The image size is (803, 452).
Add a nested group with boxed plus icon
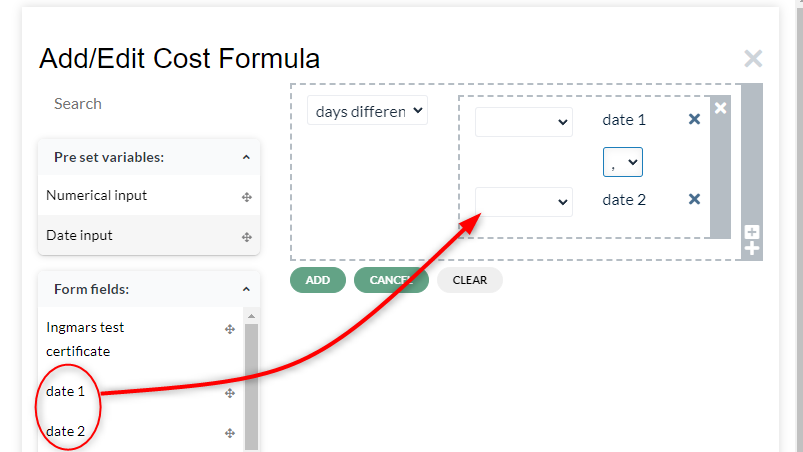(752, 232)
